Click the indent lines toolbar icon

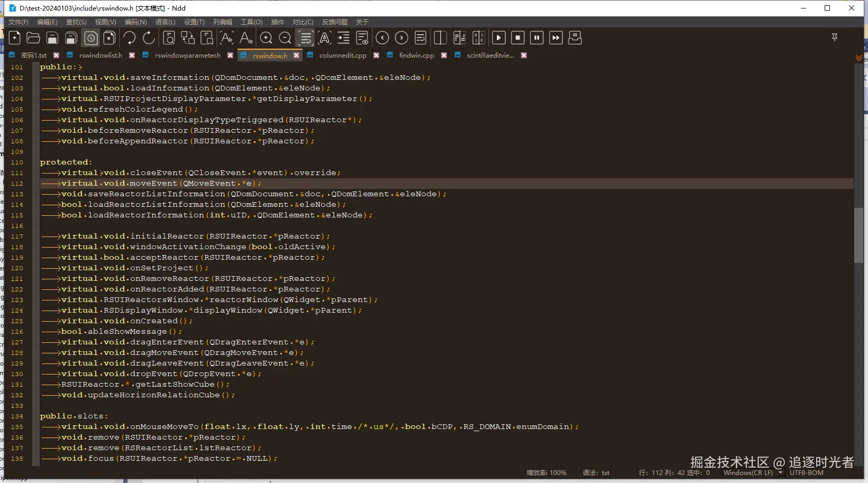click(x=343, y=38)
